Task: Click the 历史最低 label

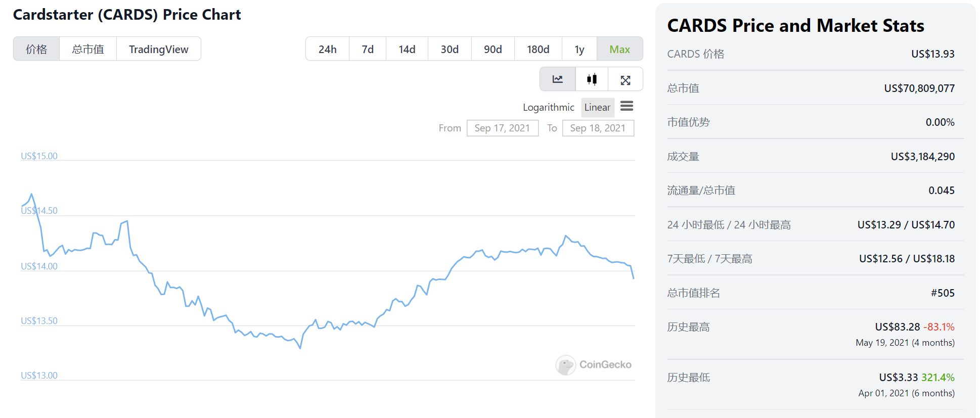Action: click(x=688, y=378)
